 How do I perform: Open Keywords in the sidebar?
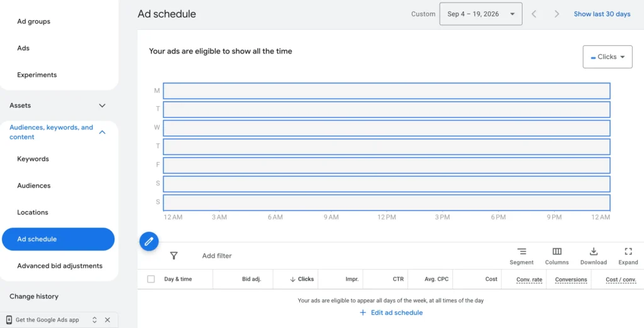[33, 159]
